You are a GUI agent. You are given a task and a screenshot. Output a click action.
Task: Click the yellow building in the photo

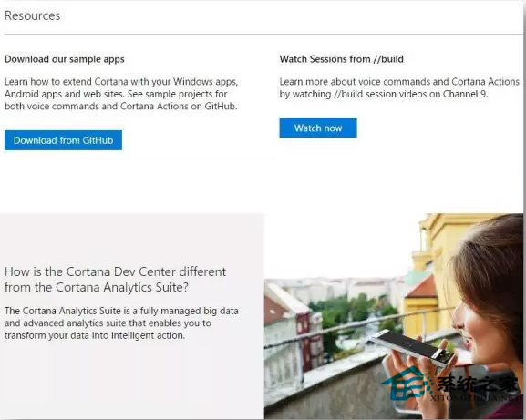tap(436, 255)
